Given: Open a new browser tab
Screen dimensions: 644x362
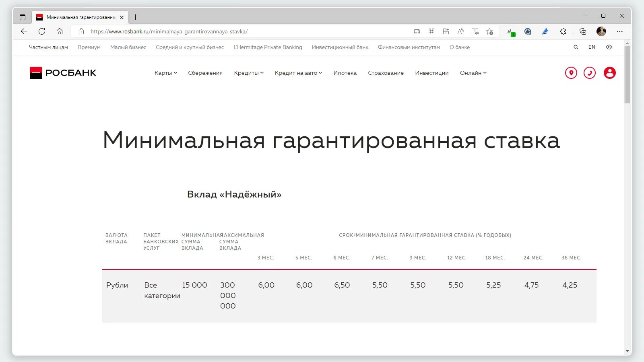Looking at the screenshot, I should [136, 17].
